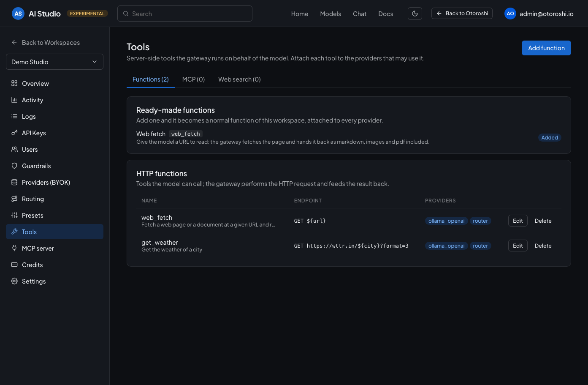Screen dimensions: 588x385
Task: Click the web_fetch function name in table
Action: pos(157,217)
